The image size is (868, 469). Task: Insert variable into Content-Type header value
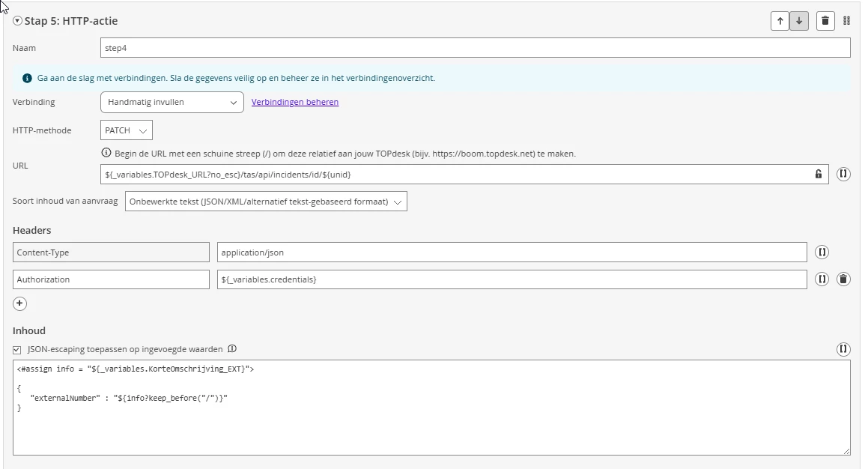822,252
